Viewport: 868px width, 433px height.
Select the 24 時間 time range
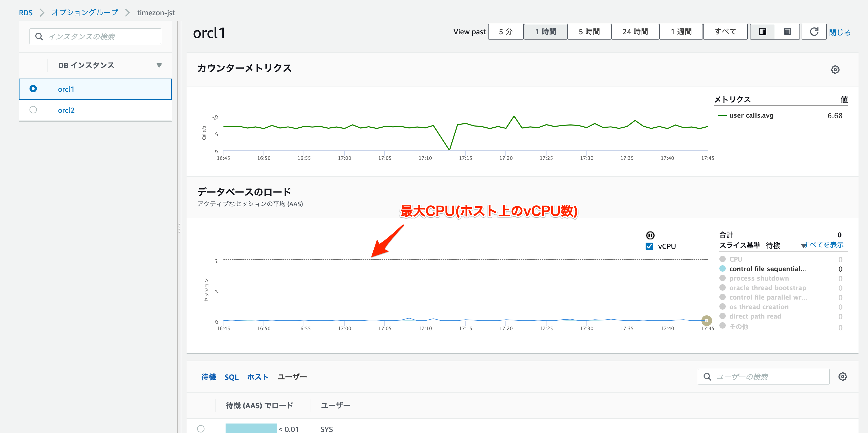click(635, 32)
